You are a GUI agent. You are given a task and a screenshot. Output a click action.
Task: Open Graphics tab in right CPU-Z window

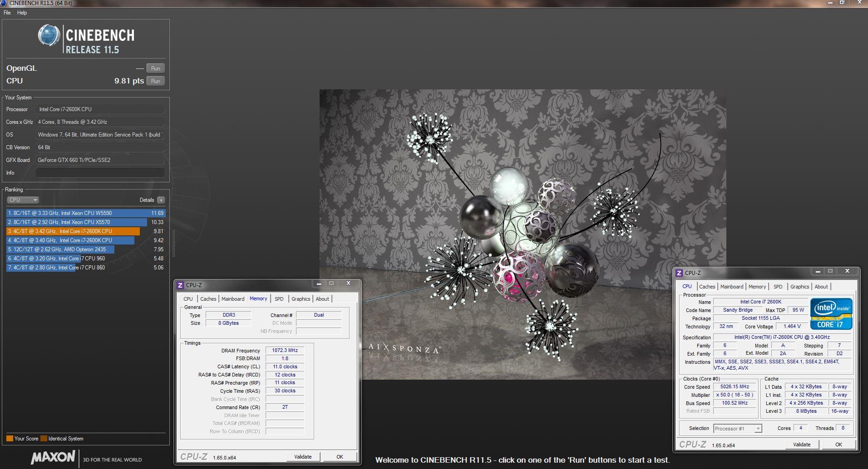click(799, 287)
